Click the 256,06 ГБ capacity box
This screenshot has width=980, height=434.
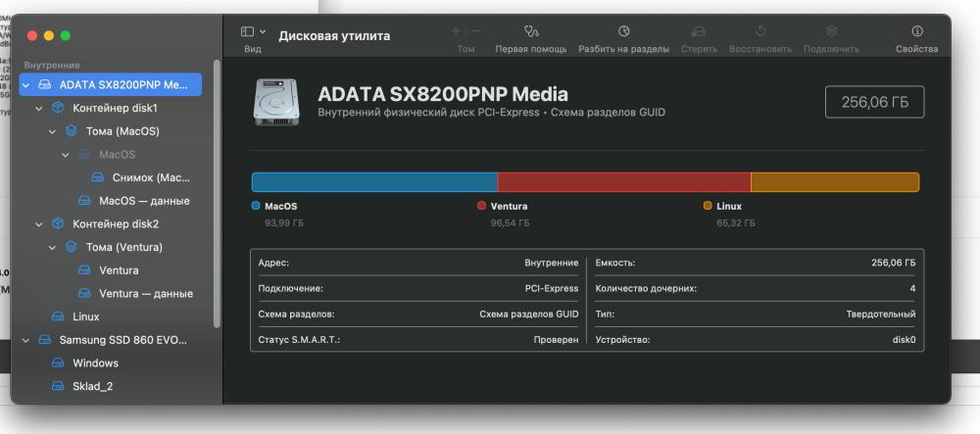(874, 102)
